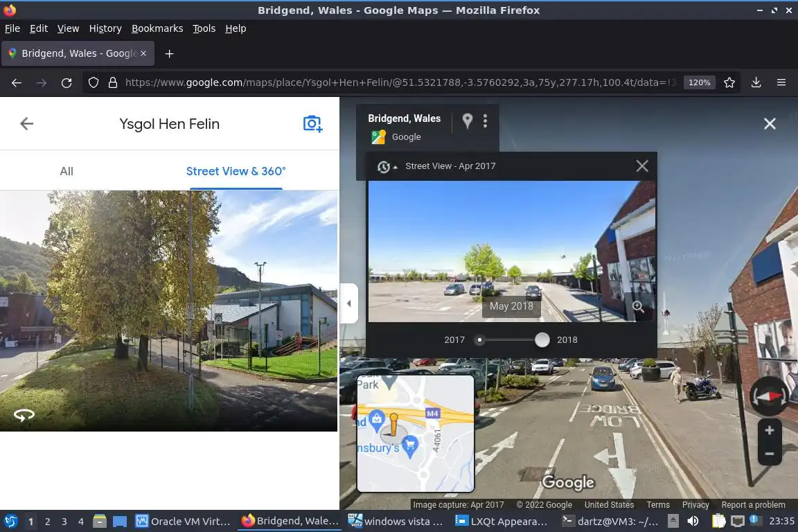
Task: Open the Edit menu
Action: tap(39, 28)
